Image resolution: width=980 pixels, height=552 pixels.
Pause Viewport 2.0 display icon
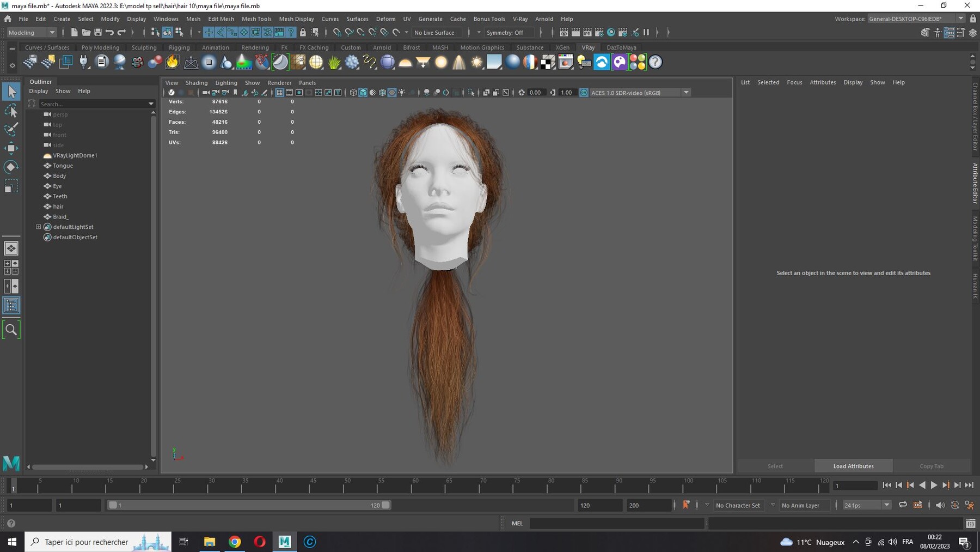tap(646, 33)
